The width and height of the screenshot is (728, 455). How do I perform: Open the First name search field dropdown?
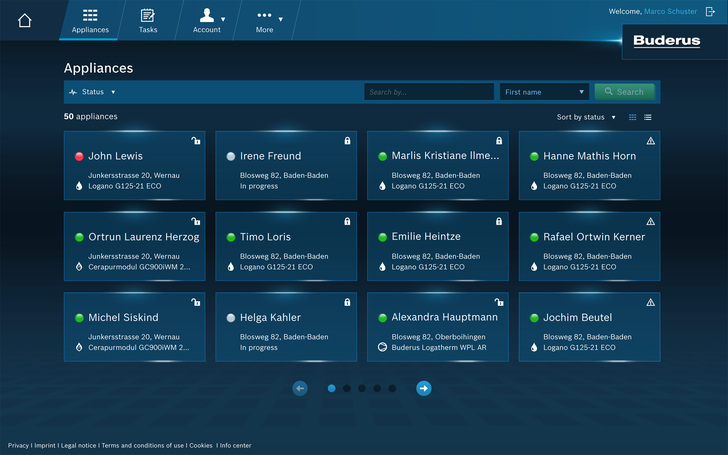tap(544, 92)
